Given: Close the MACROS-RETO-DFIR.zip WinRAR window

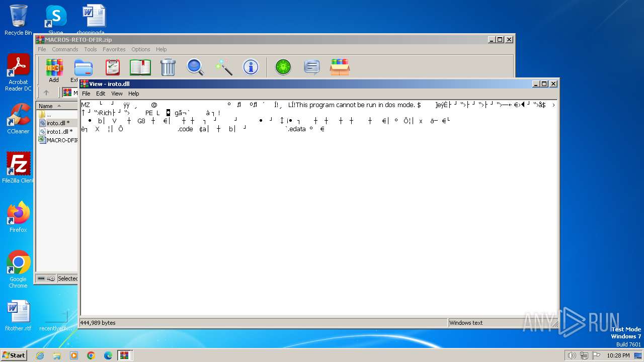Looking at the screenshot, I should point(509,40).
